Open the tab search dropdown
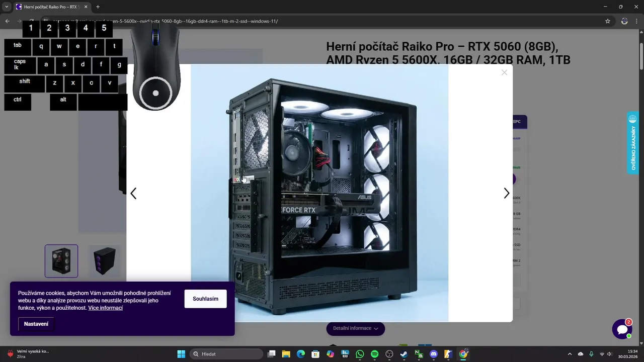This screenshot has width=644, height=362. pos(7,7)
